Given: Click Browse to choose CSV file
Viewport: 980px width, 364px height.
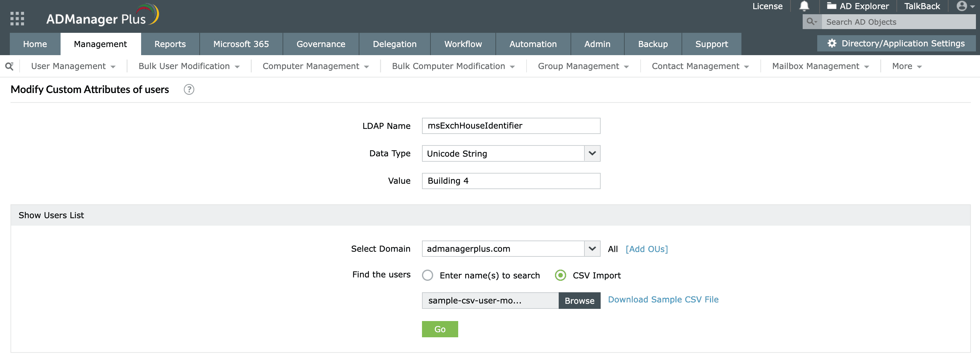Looking at the screenshot, I should (579, 300).
